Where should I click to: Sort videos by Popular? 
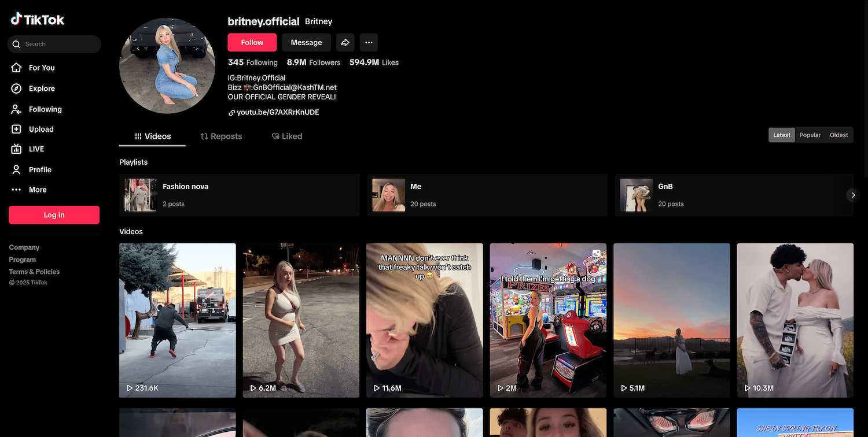810,135
